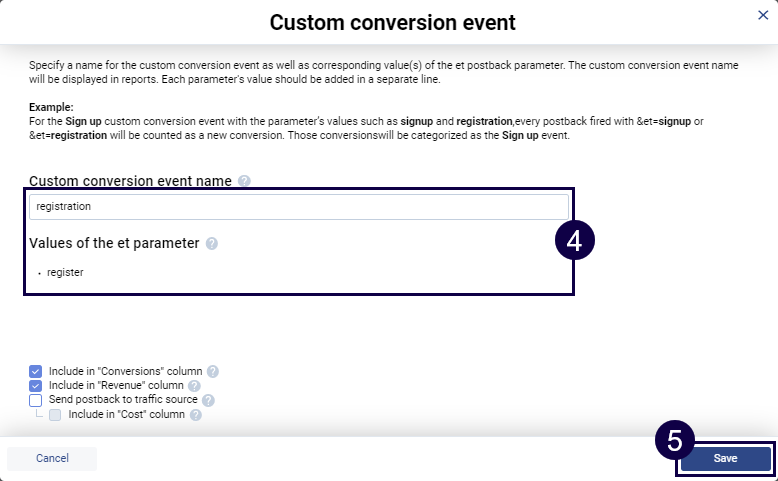This screenshot has width=778, height=481.
Task: Enable Send postback to traffic source
Action: tap(36, 400)
